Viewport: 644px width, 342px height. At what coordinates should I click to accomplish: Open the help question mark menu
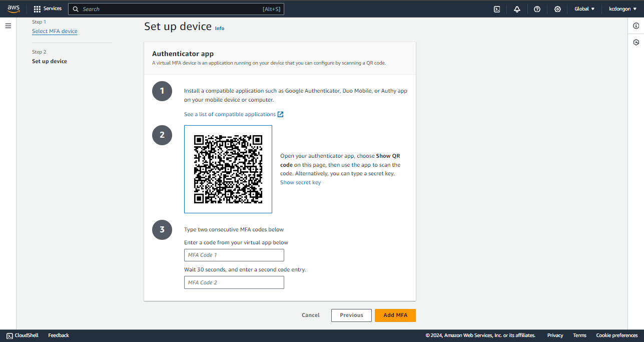tap(537, 9)
